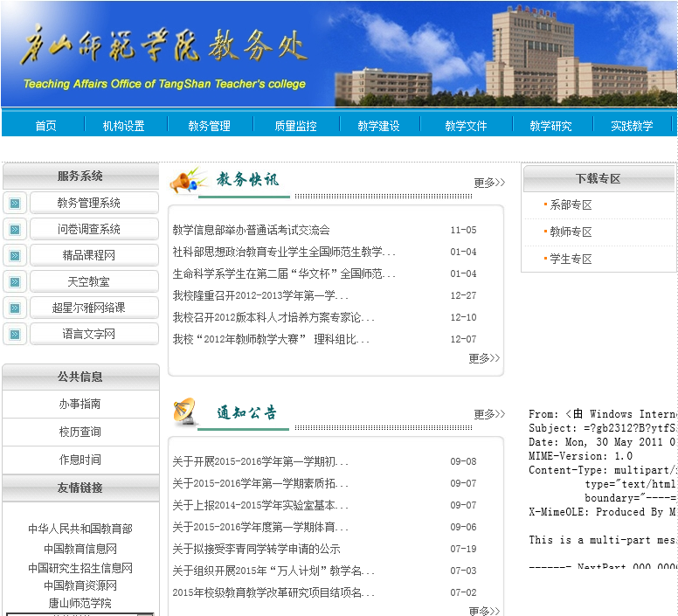Open 教师专区 in the download area
This screenshot has width=678, height=616.
[x=571, y=232]
